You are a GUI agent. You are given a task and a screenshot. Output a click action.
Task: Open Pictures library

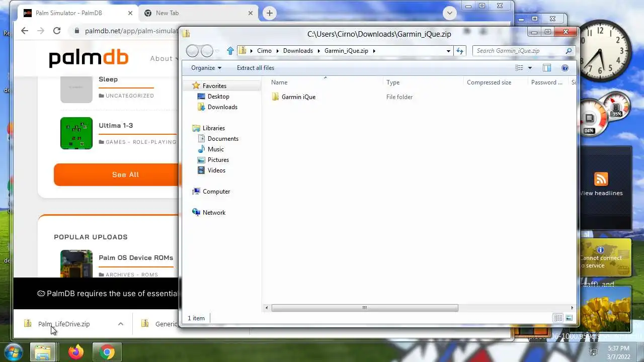click(218, 160)
